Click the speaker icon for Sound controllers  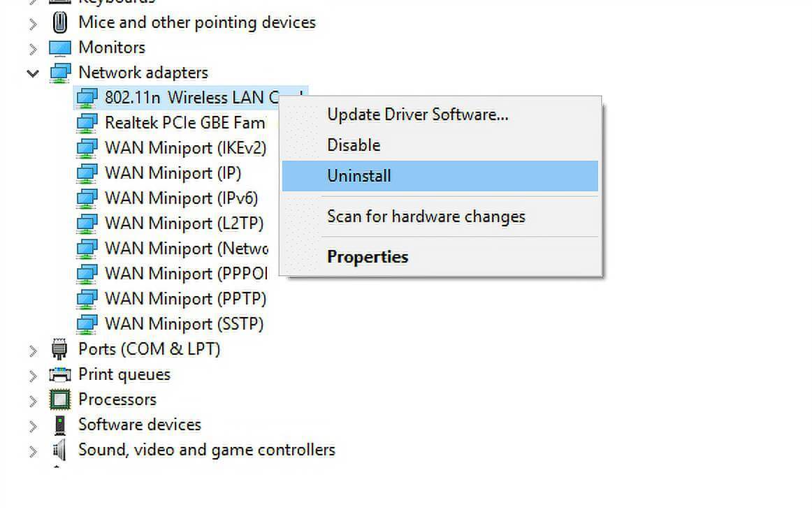(x=60, y=450)
